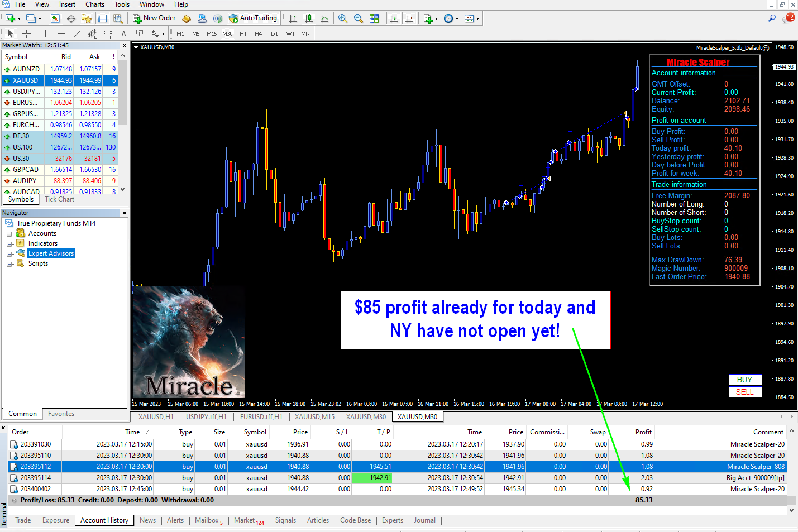Select order 203395114 in history

click(398, 478)
